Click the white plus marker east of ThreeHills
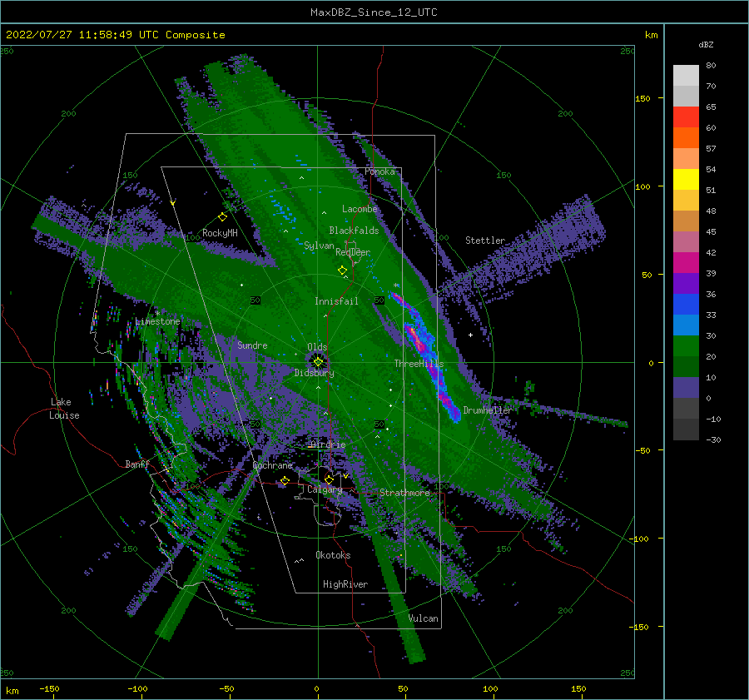The width and height of the screenshot is (749, 700). coord(470,335)
